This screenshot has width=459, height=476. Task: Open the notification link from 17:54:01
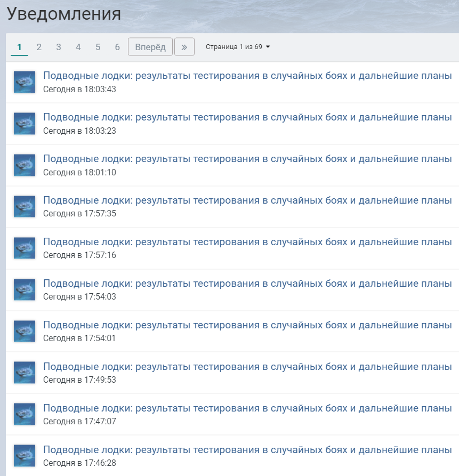[x=247, y=325]
